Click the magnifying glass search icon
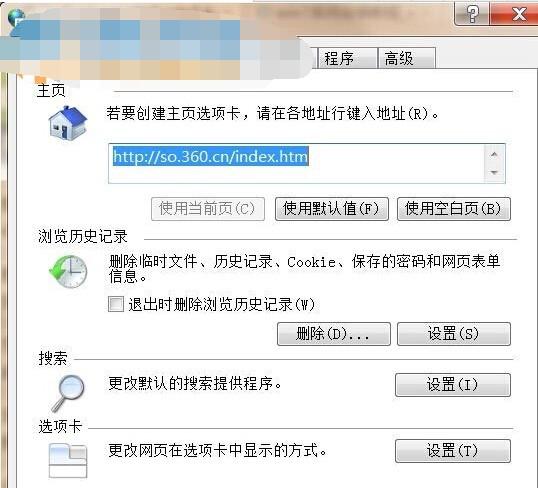The width and height of the screenshot is (538, 488). (68, 393)
